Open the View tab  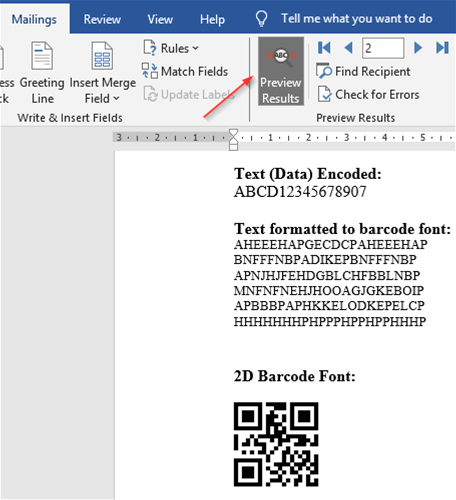(160, 19)
